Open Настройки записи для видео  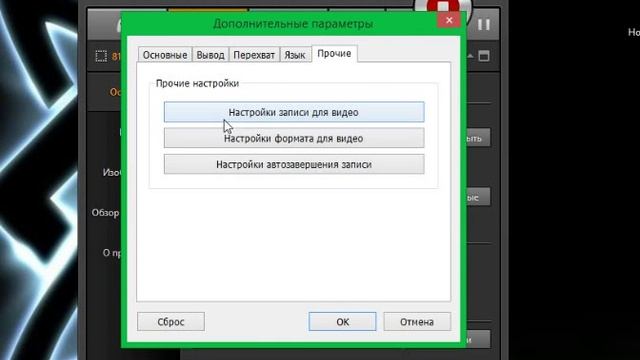(294, 112)
